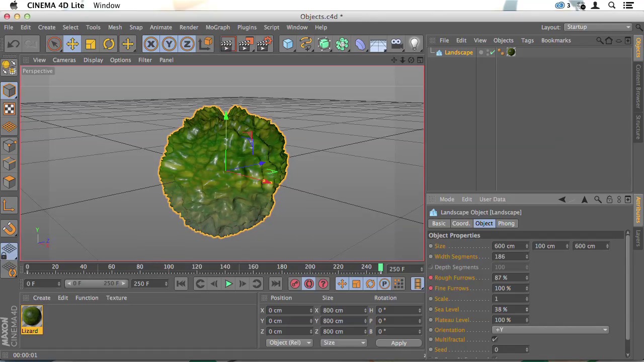Open the MoGraph menu

217,27
